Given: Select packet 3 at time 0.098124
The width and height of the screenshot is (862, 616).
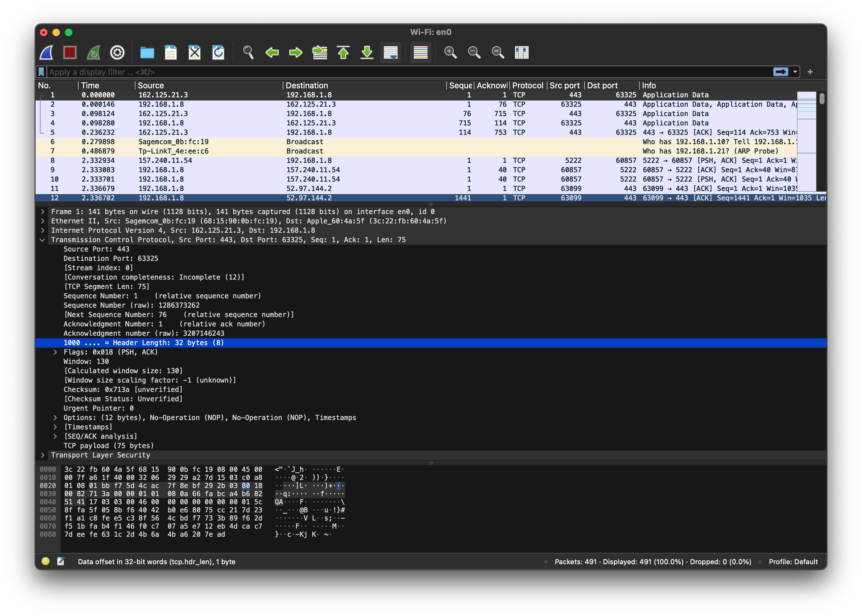Looking at the screenshot, I should point(416,114).
